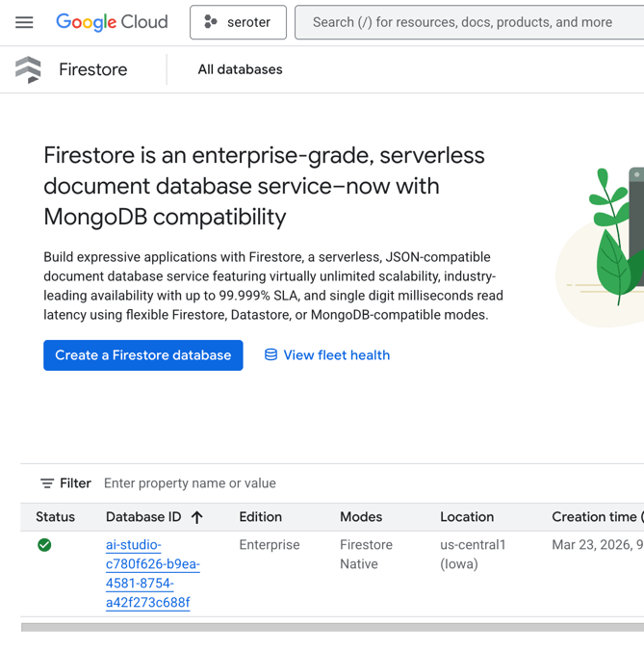Click the green status checkmark icon
Image resolution: width=644 pixels, height=652 pixels.
click(44, 545)
